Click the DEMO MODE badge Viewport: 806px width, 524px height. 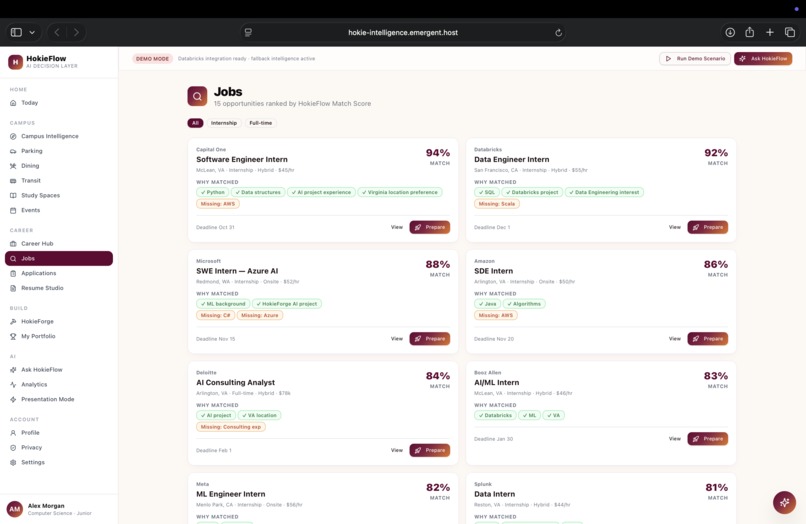point(153,59)
